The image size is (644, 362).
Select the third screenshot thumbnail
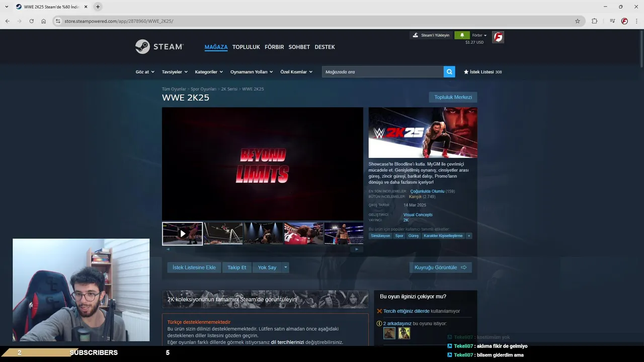pyautogui.click(x=263, y=233)
